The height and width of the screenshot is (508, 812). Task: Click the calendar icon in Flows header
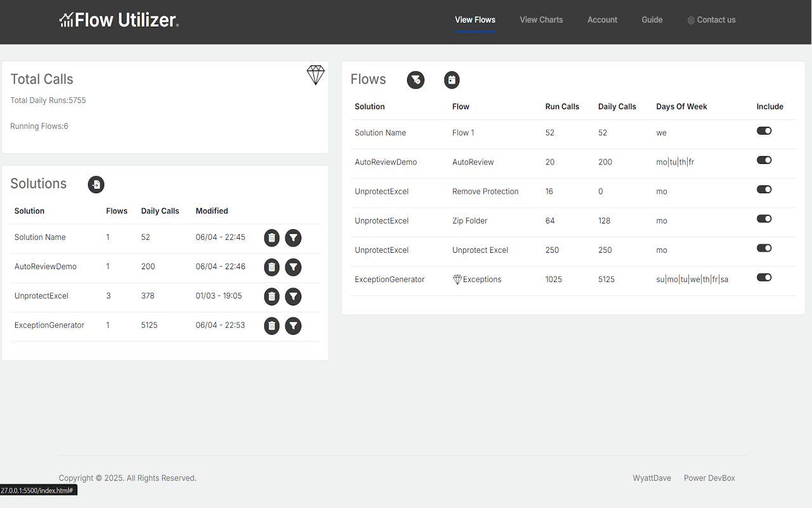451,80
